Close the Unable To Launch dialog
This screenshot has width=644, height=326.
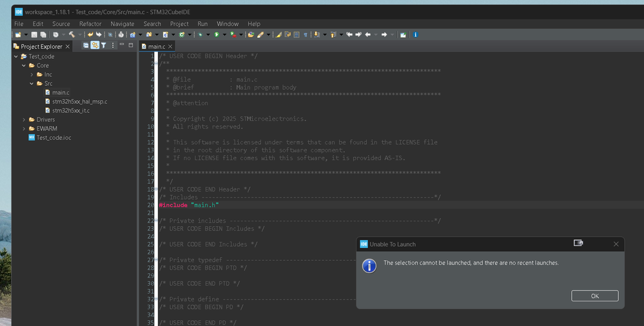[616, 244]
